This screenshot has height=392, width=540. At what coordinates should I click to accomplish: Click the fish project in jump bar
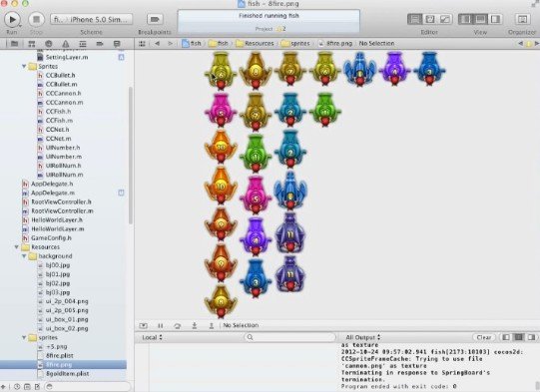192,43
